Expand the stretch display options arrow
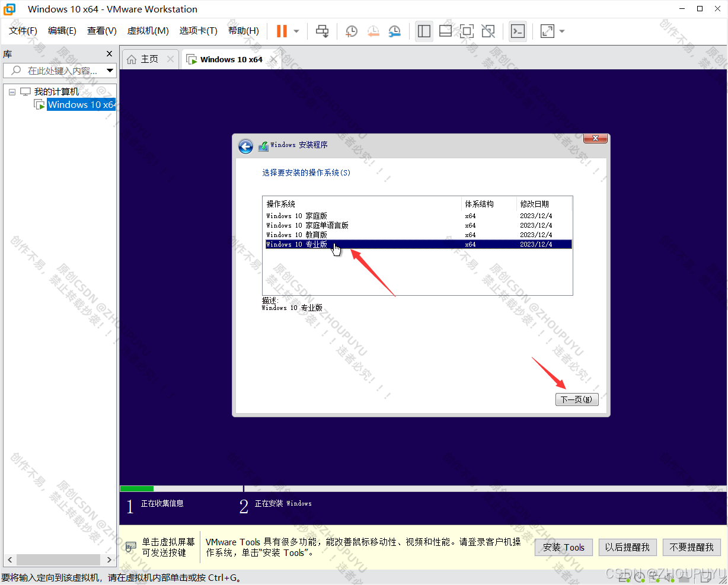The image size is (728, 585). click(562, 31)
